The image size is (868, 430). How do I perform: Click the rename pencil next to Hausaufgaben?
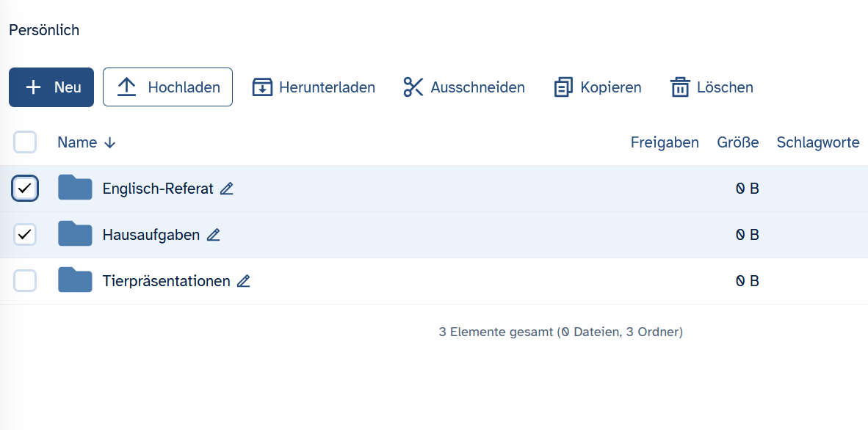213,236
